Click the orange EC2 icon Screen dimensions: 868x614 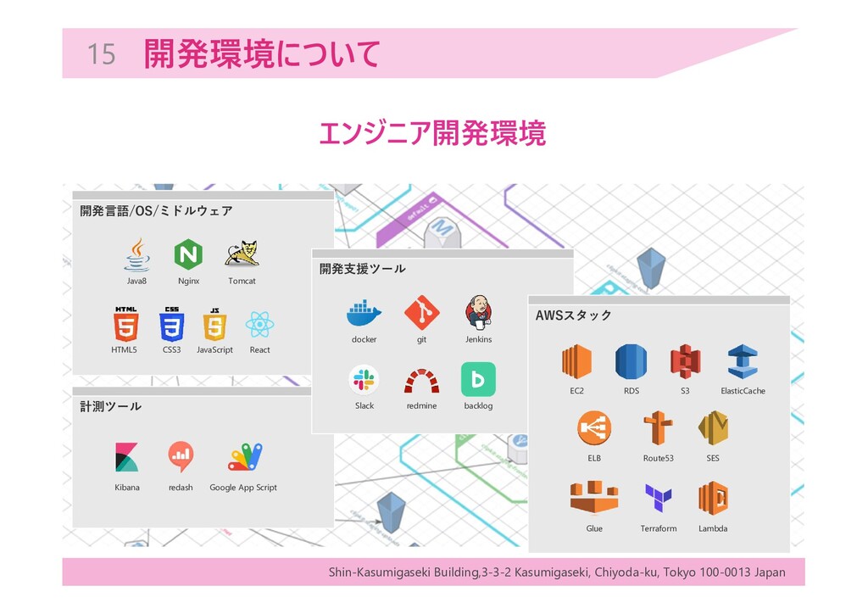576,361
